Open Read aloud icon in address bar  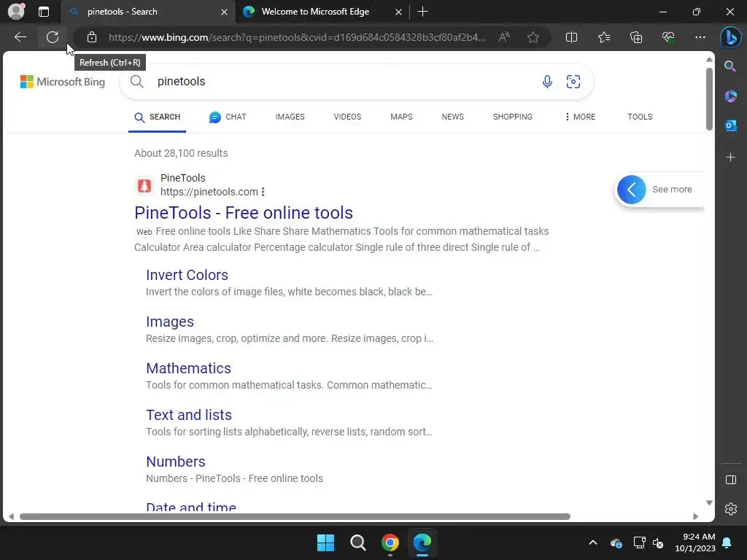pyautogui.click(x=504, y=37)
